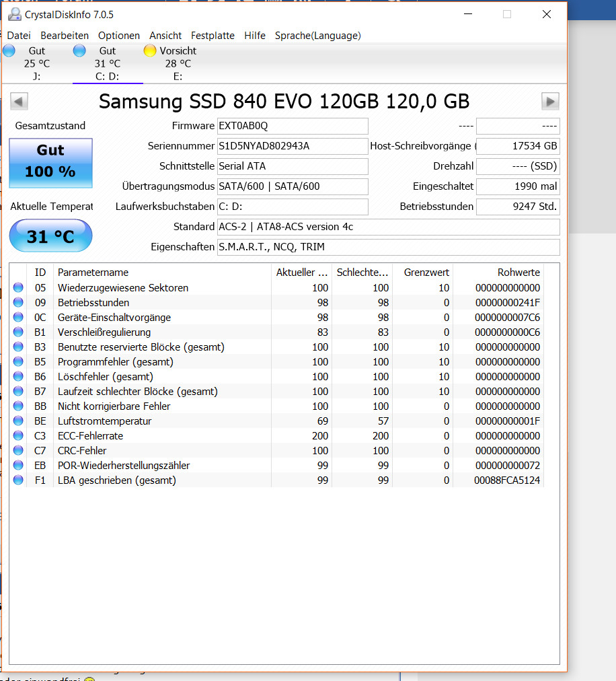Click the Parametername column header
This screenshot has height=681, width=616.
coord(162,273)
